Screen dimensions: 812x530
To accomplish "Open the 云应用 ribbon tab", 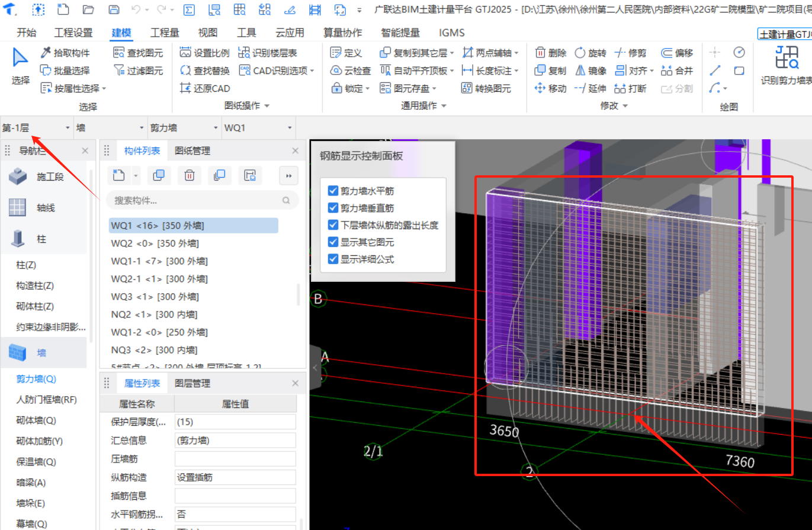I will click(x=290, y=33).
